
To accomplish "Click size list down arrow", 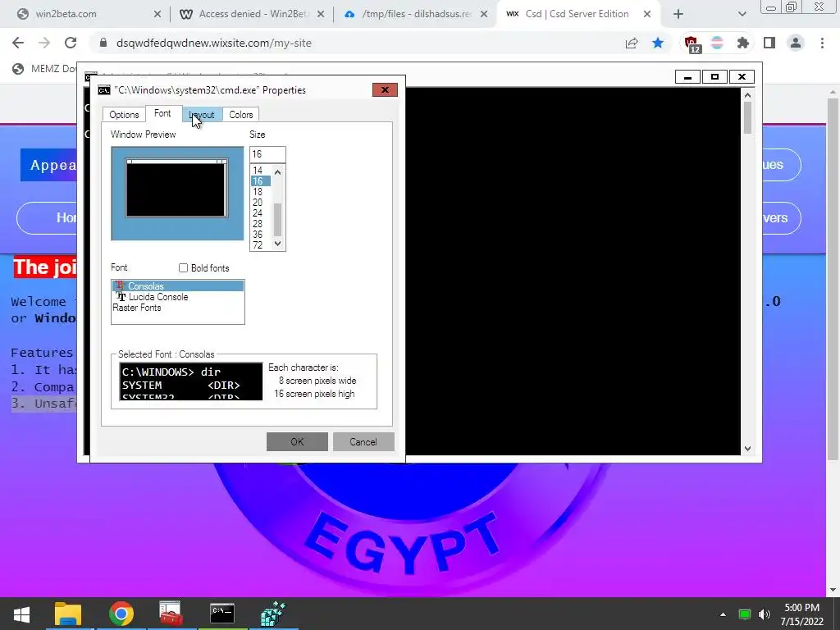I will click(277, 244).
